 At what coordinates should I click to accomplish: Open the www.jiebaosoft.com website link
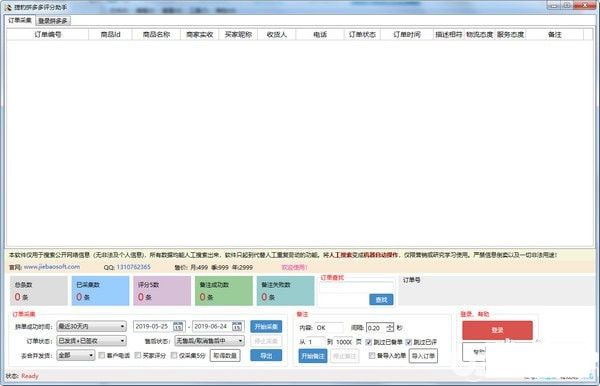52,267
